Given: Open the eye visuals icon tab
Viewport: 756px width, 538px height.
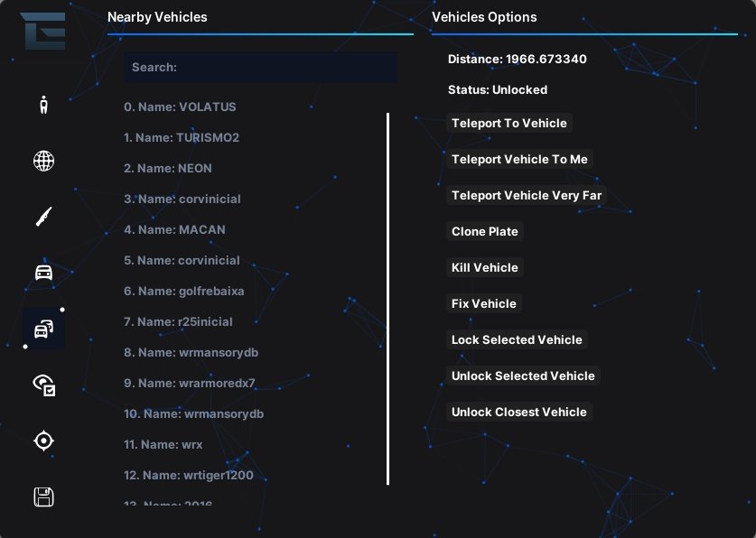Looking at the screenshot, I should click(44, 385).
